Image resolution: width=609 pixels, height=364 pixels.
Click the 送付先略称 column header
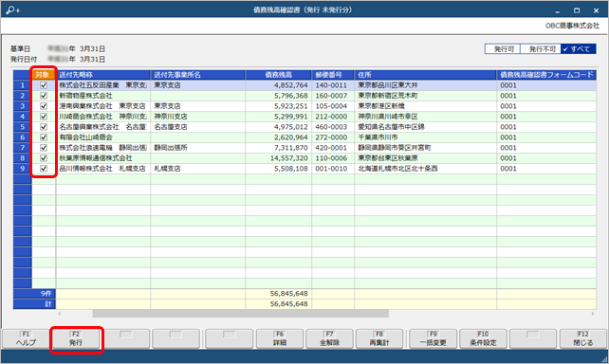tap(103, 75)
